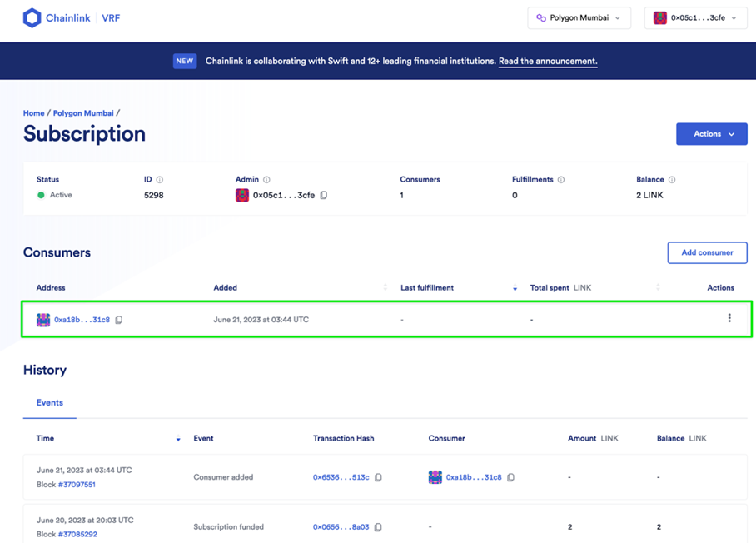Open the Read the announcement link
The height and width of the screenshot is (543, 756).
548,62
